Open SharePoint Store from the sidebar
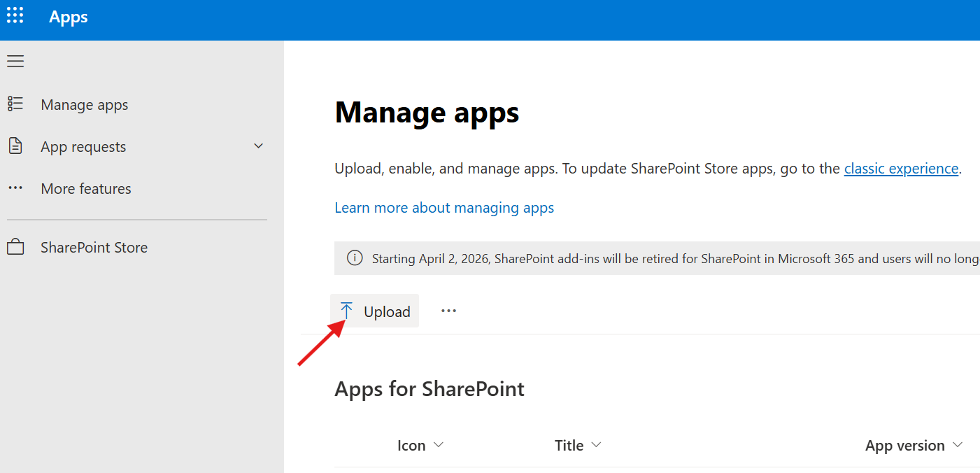 point(94,248)
